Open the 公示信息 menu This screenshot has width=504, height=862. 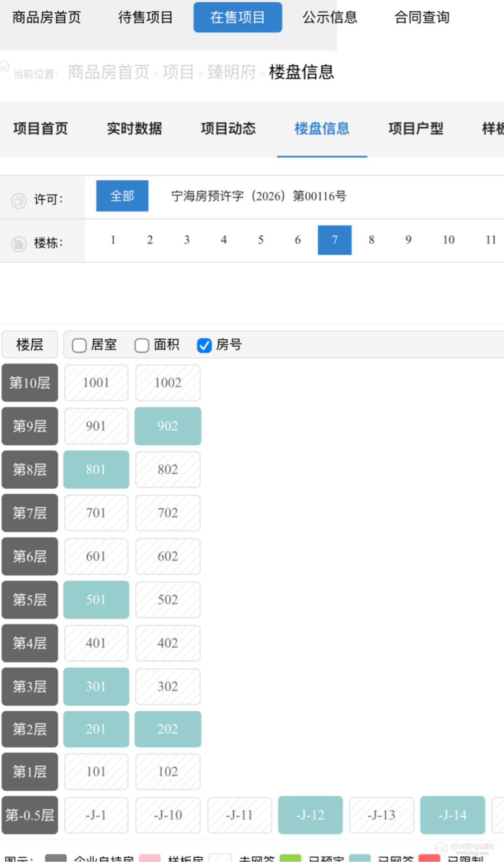tap(330, 17)
